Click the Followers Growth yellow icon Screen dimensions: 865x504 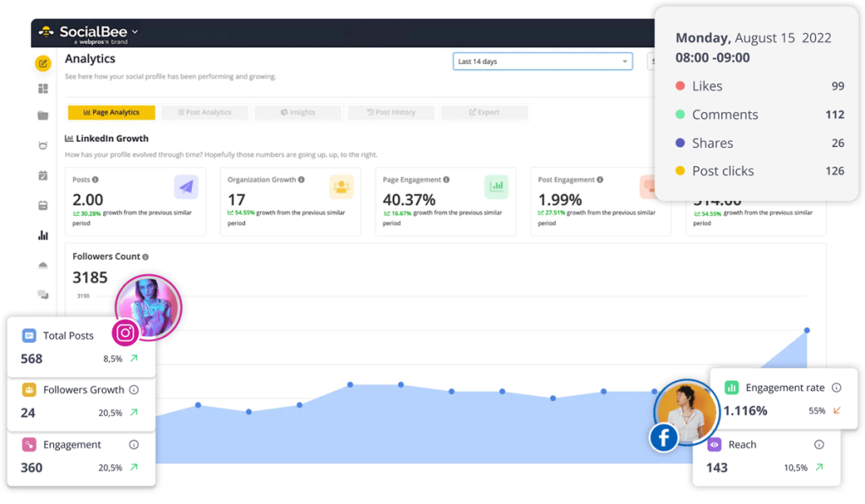click(30, 390)
